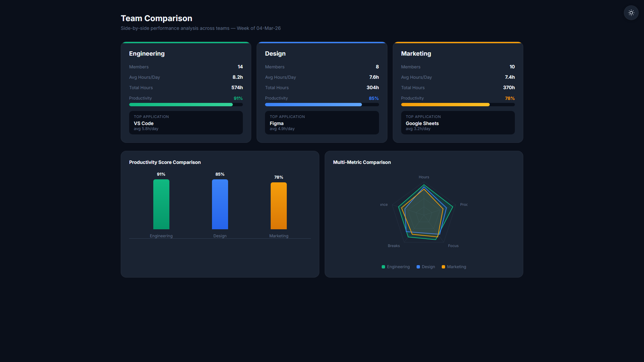Click VS Code top application box

(x=186, y=123)
